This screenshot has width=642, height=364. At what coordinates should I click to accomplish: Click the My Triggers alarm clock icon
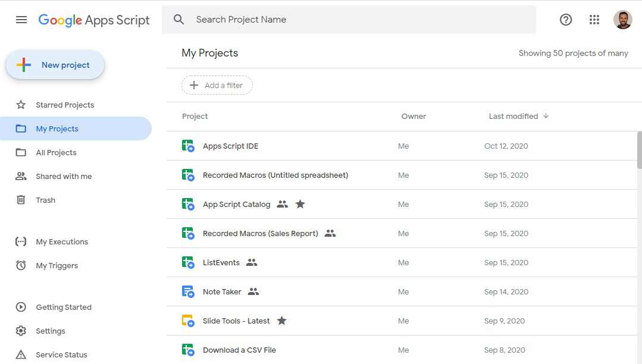tap(21, 265)
